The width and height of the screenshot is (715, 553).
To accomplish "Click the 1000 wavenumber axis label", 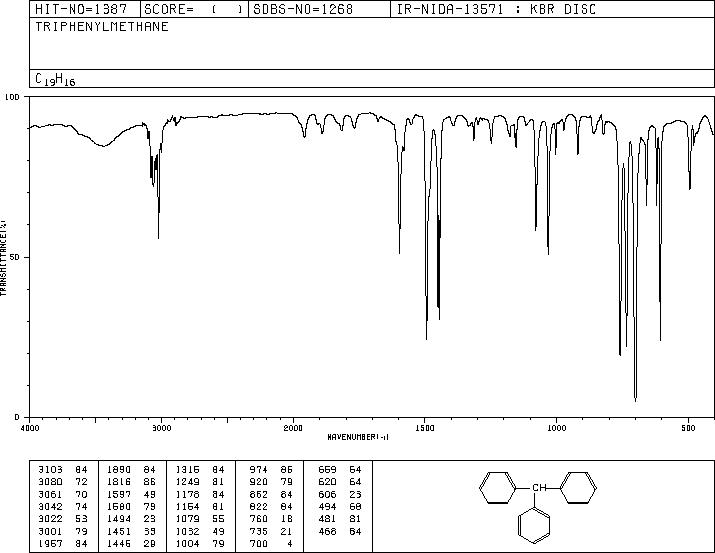I will pos(556,428).
